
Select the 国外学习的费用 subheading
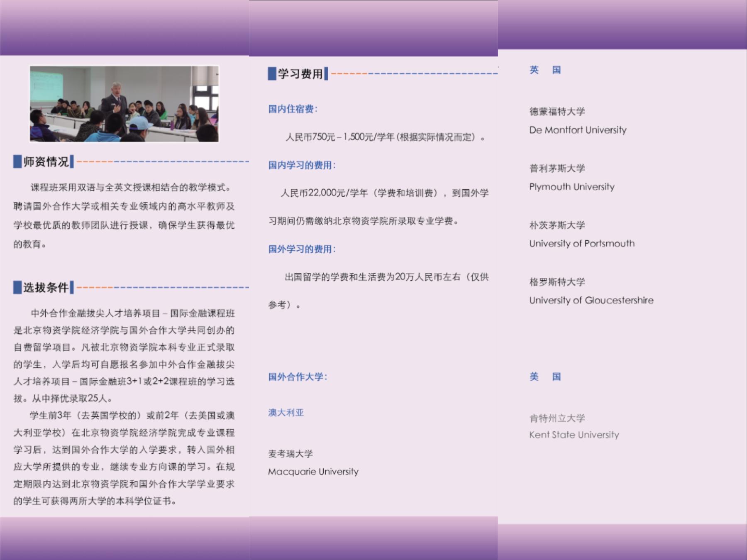point(302,249)
